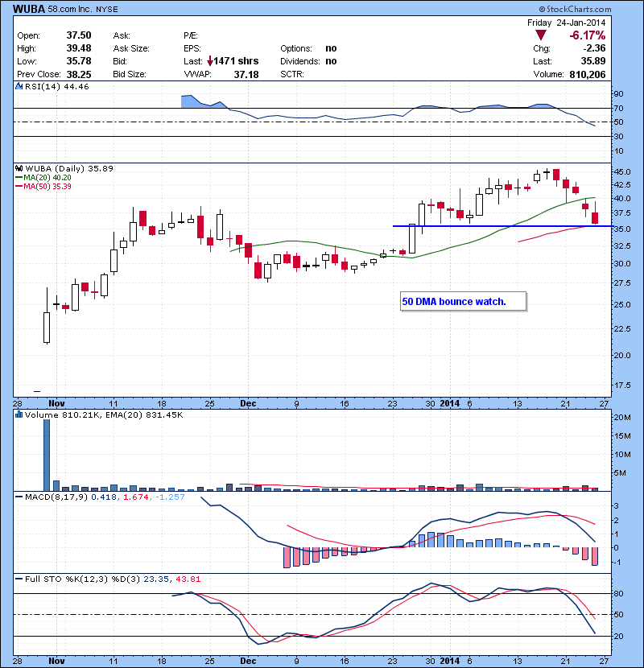Click the '58.com Inc. NYSE' company name
The width and height of the screenshot is (644, 668).
(x=83, y=10)
